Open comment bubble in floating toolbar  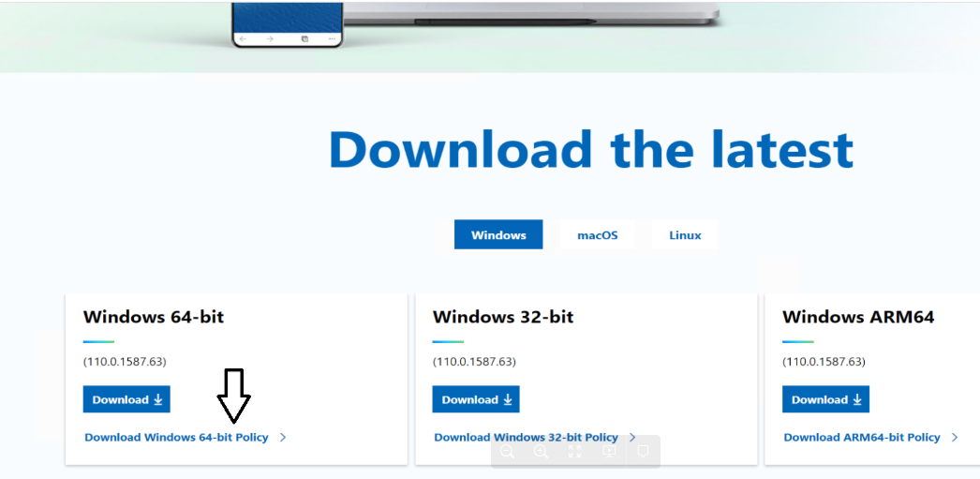point(643,452)
